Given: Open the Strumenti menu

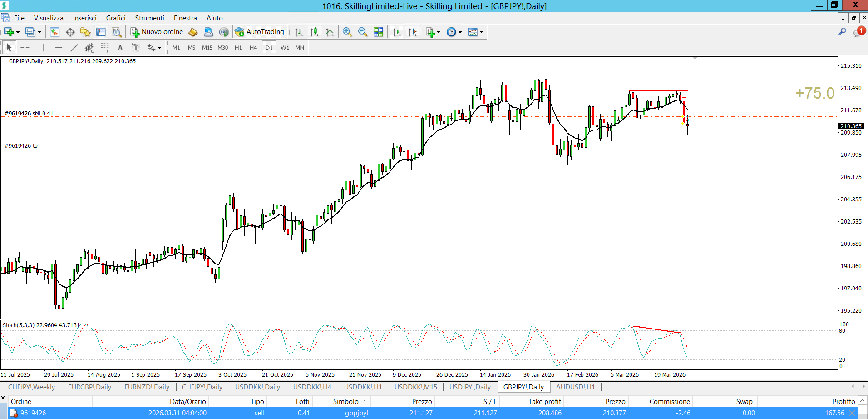Looking at the screenshot, I should pyautogui.click(x=149, y=18).
